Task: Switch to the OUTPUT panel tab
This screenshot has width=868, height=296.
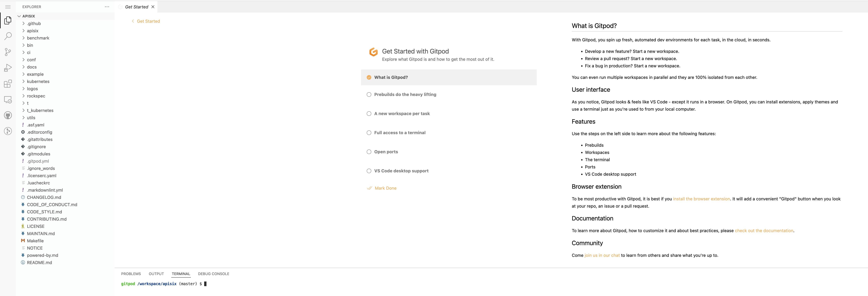Action: (x=156, y=274)
